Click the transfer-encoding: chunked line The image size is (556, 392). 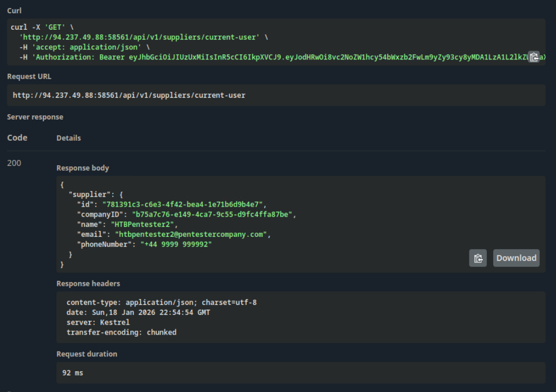[121, 333]
